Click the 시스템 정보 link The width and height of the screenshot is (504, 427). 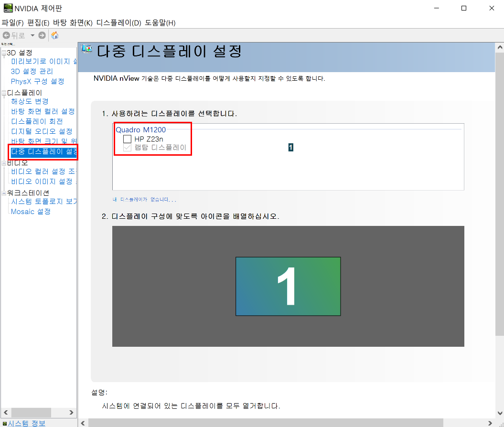click(27, 424)
